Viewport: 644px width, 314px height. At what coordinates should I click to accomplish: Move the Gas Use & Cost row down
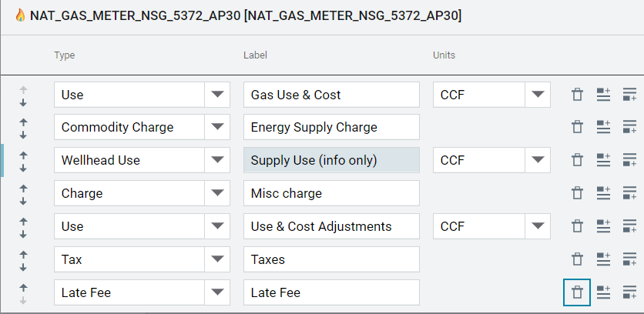point(23,102)
